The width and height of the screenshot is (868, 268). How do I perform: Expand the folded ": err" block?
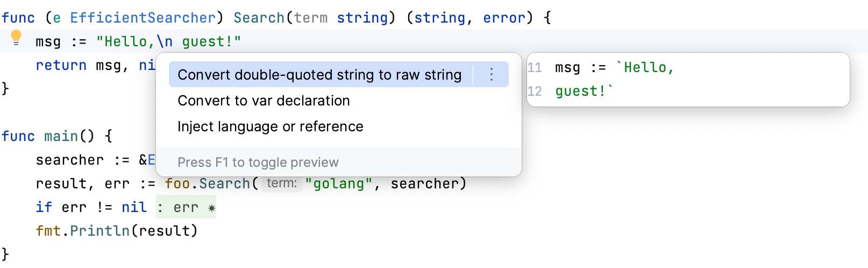point(186,207)
